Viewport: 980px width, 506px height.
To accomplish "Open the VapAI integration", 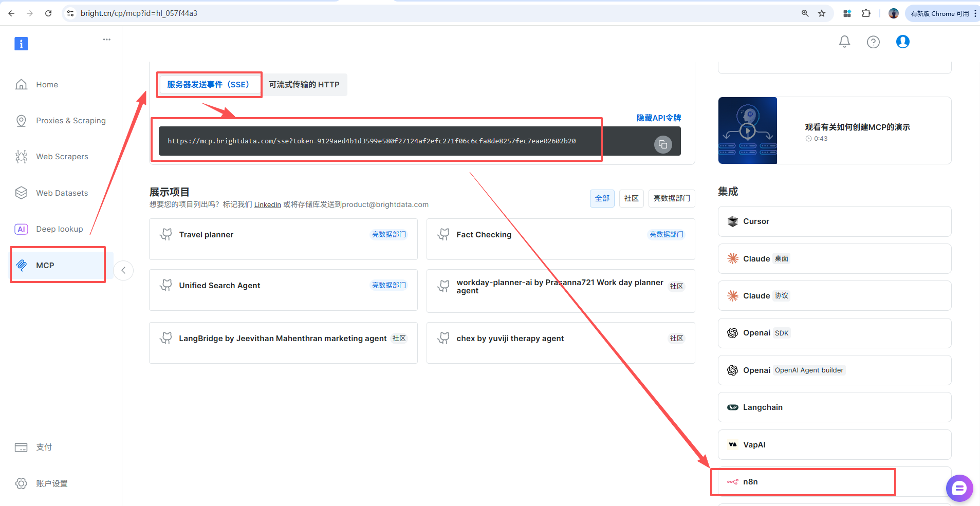I will tap(835, 445).
